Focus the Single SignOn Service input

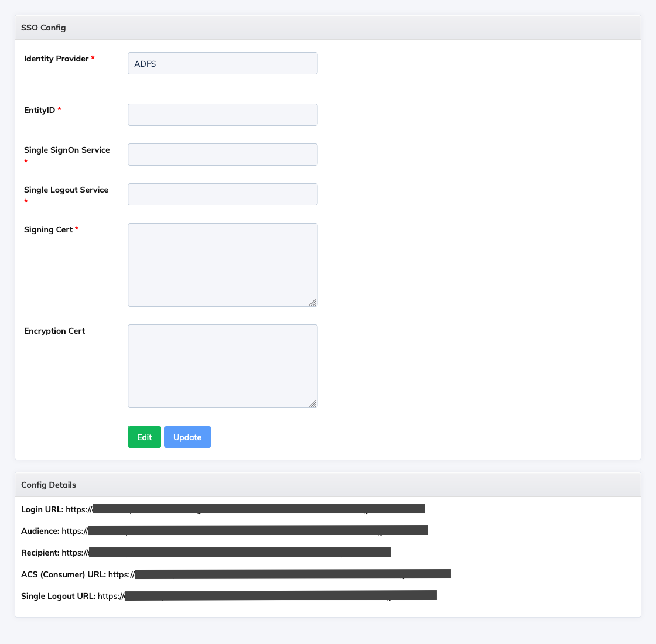pos(223,155)
